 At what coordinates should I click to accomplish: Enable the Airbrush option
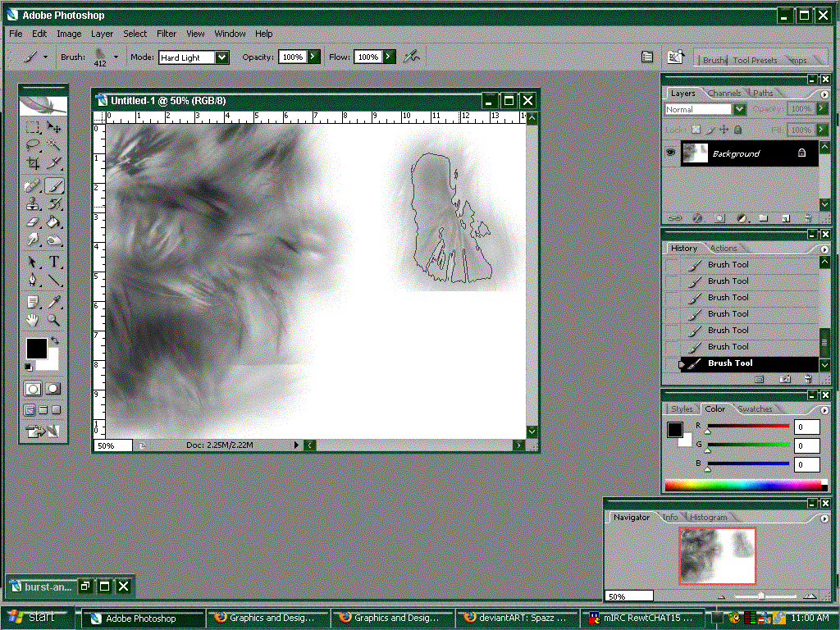412,57
